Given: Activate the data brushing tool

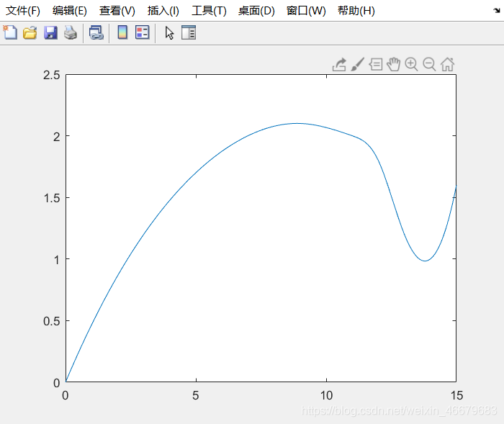Looking at the screenshot, I should [357, 64].
